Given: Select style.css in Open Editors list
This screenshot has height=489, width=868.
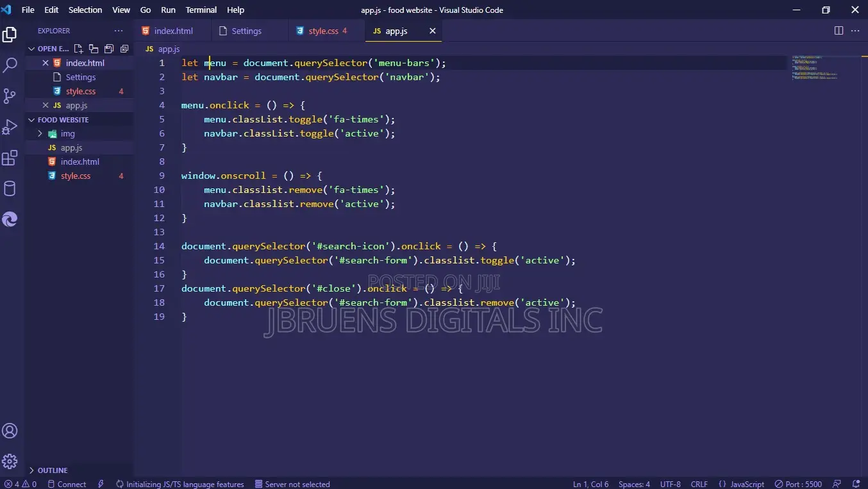Looking at the screenshot, I should [80, 91].
